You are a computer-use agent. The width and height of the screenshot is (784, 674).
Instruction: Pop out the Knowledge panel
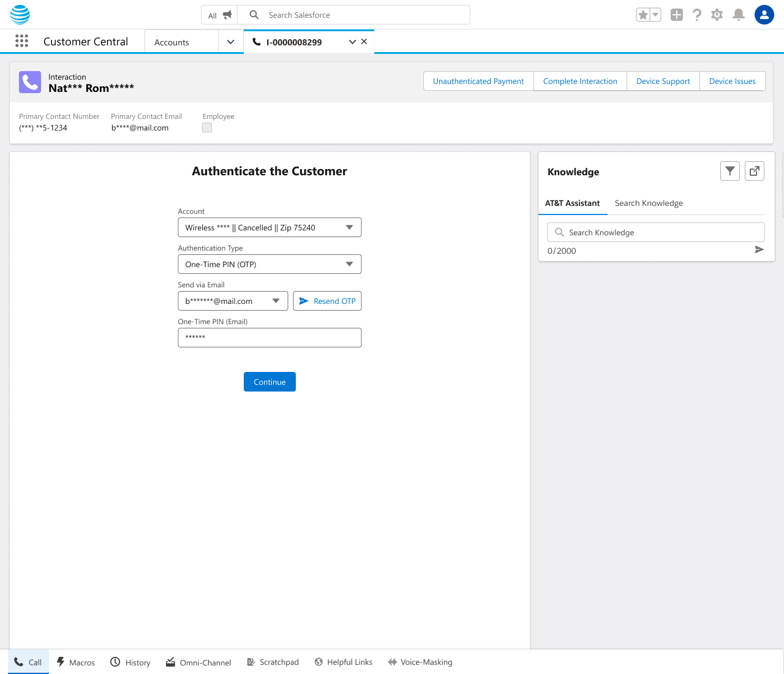(755, 172)
